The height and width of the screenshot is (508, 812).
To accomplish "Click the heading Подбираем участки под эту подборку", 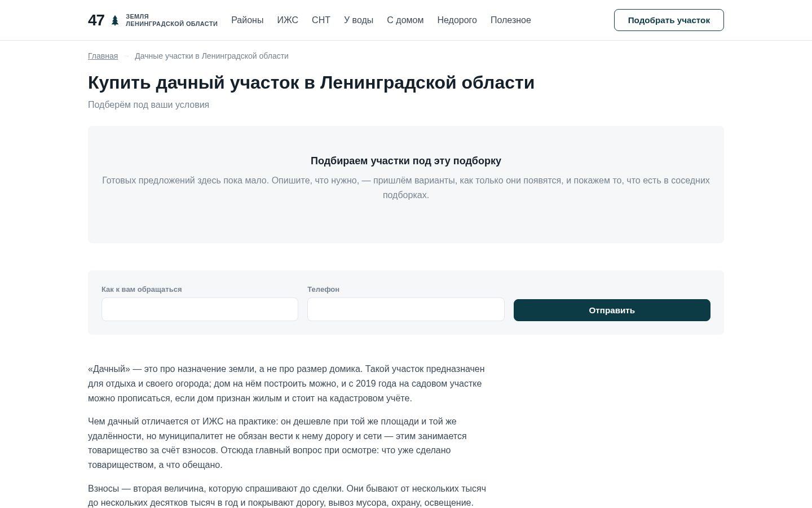I will click(406, 161).
